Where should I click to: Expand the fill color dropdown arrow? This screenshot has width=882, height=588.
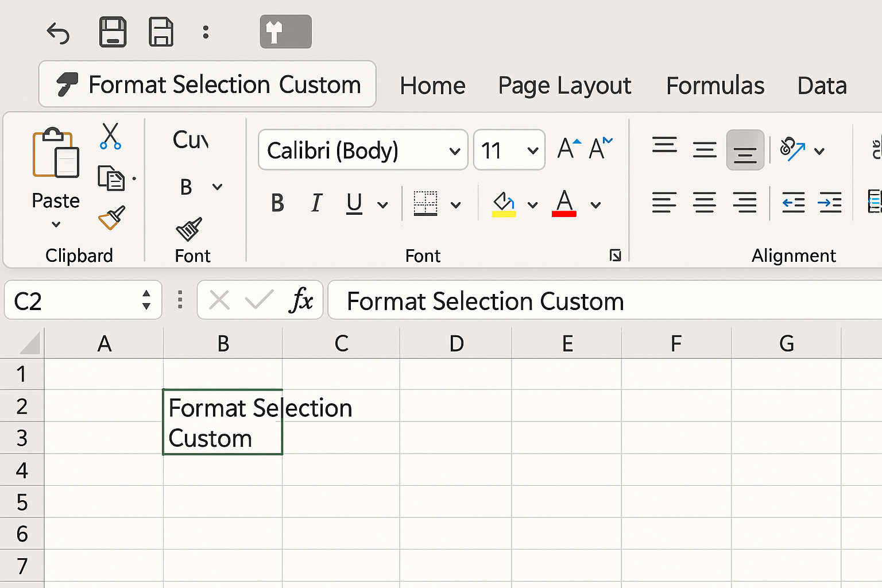[533, 205]
